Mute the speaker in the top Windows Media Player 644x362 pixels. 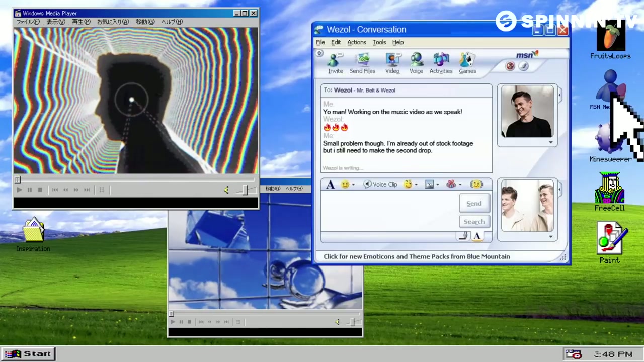tap(226, 190)
